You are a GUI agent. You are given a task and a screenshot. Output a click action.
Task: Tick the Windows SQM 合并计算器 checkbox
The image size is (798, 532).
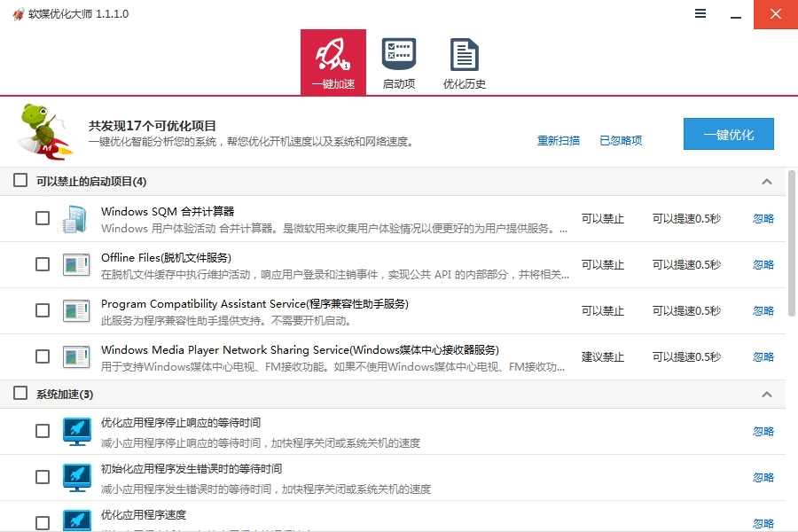pos(43,218)
